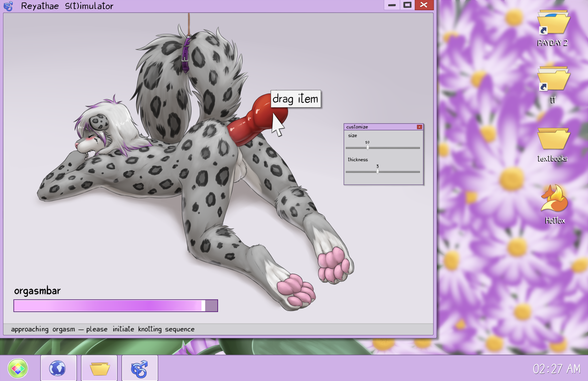Click the window title text in title bar

(x=67, y=6)
